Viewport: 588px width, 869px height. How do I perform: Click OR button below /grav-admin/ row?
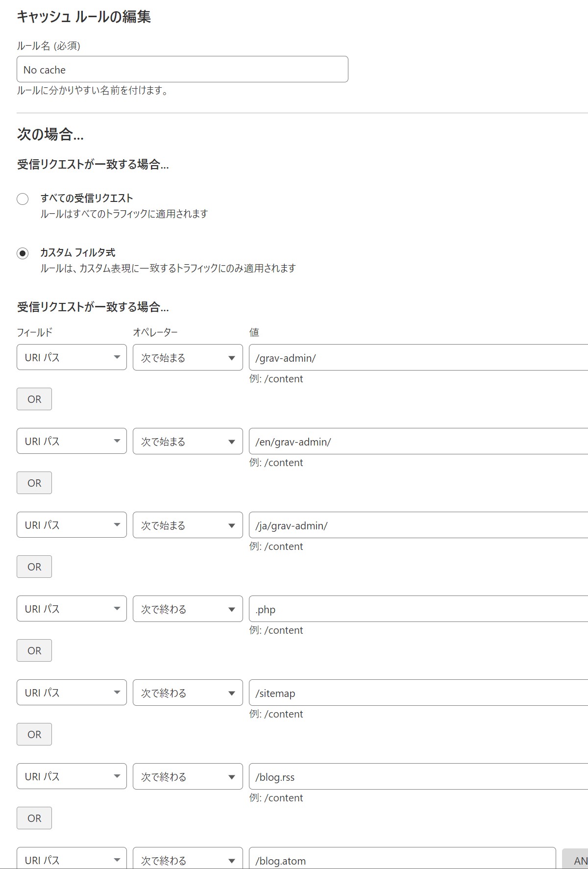pos(34,399)
